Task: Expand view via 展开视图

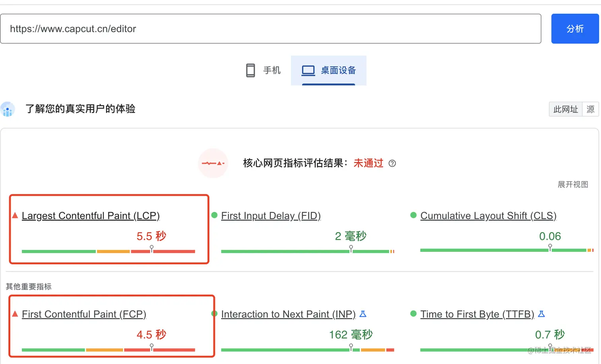Action: [x=573, y=184]
